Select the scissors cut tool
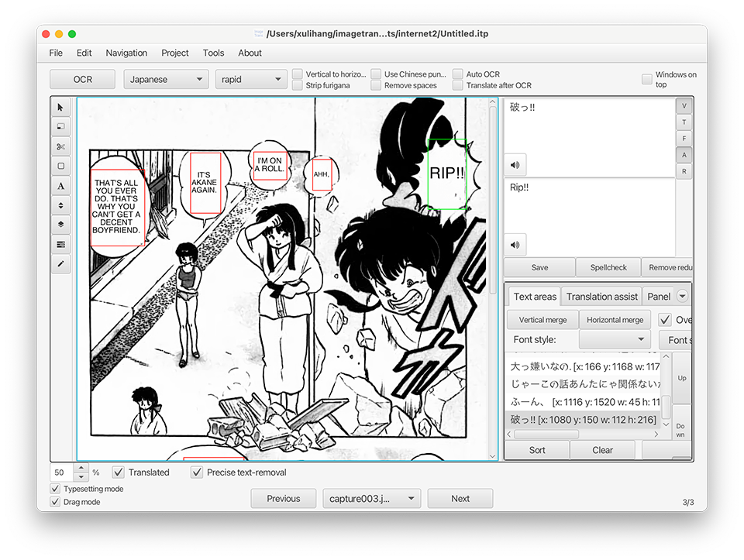The image size is (744, 560). point(61,146)
